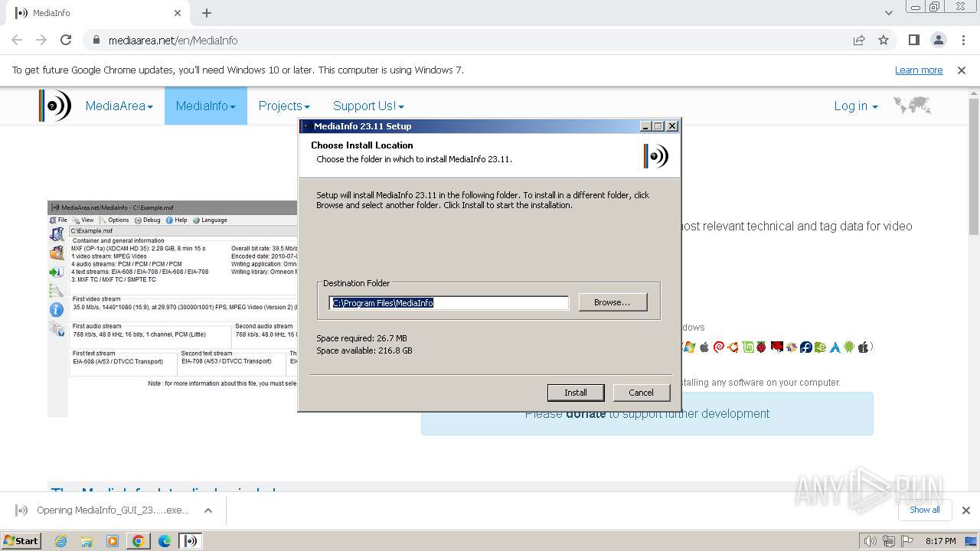Image resolution: width=980 pixels, height=551 pixels.
Task: Bookmark this tab with the star
Action: point(884,40)
